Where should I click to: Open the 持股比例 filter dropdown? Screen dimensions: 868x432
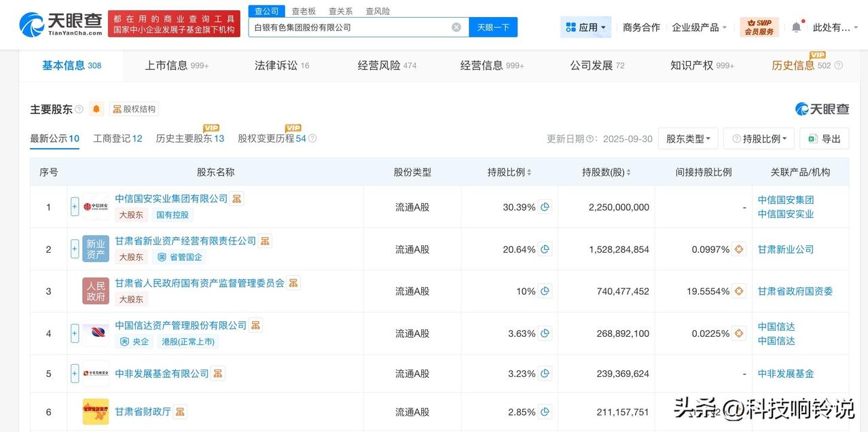tap(759, 139)
